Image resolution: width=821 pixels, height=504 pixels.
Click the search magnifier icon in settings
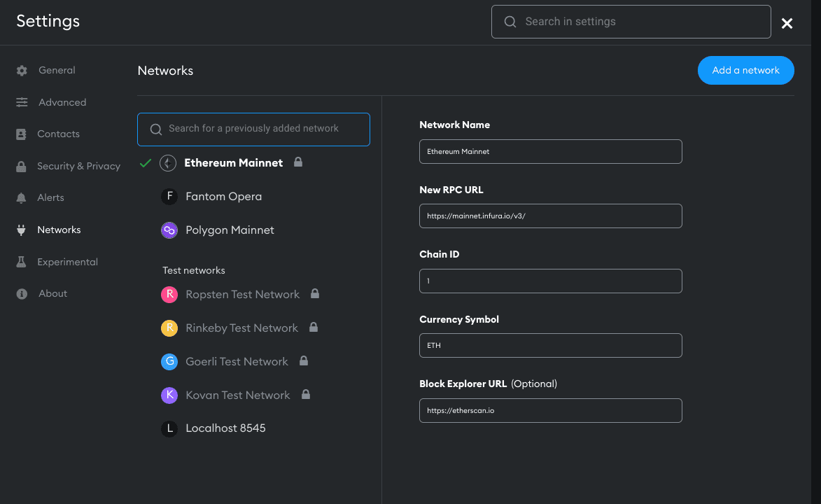click(x=510, y=22)
